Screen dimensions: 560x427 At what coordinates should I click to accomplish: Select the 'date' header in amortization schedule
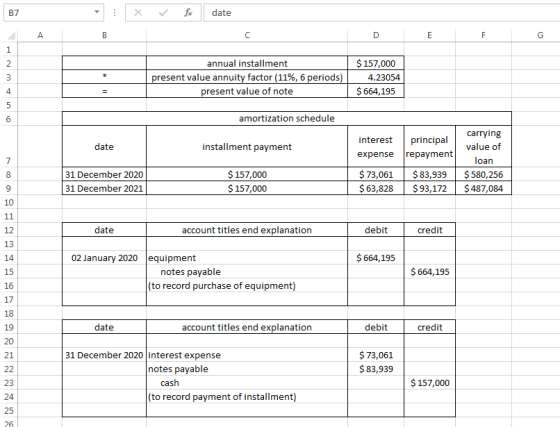(x=104, y=146)
